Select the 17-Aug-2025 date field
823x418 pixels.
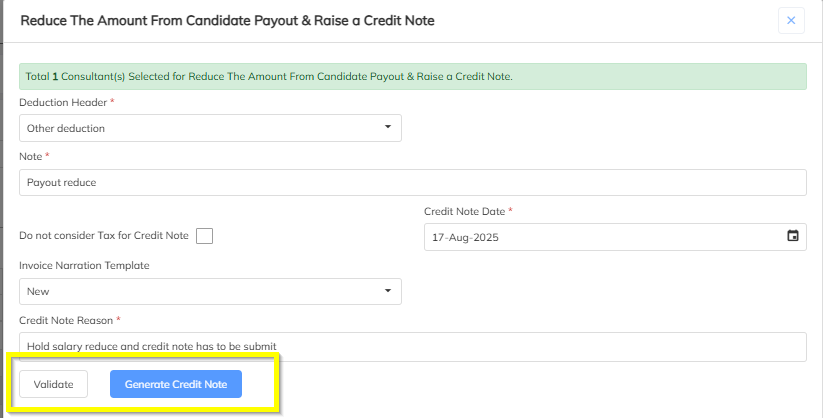tap(615, 237)
